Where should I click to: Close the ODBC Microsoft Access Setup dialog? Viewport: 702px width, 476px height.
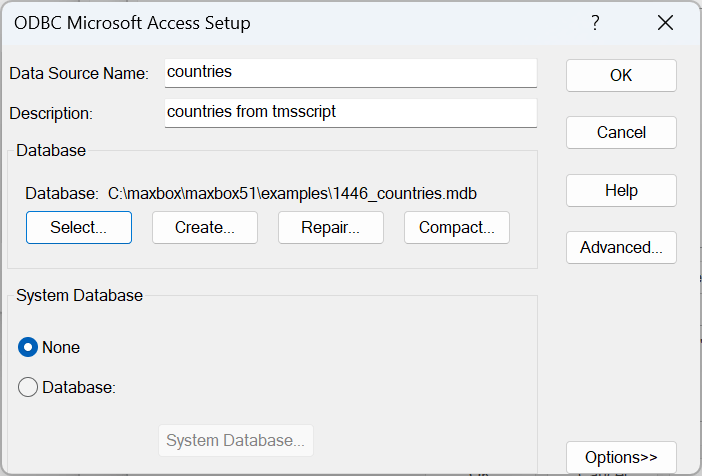[664, 22]
